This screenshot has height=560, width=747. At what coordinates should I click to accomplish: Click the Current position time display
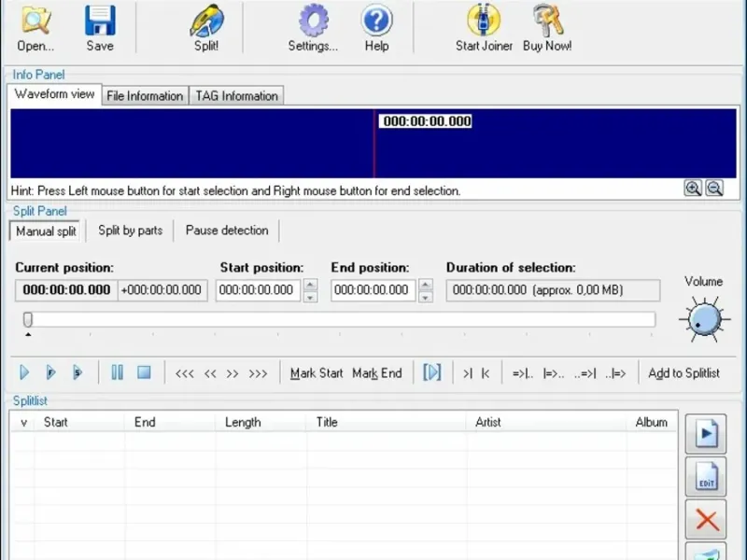(66, 290)
